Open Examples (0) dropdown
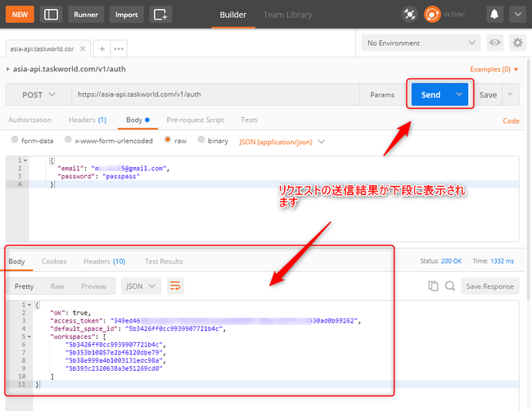Screen dimensions: 532x411 tap(494, 70)
